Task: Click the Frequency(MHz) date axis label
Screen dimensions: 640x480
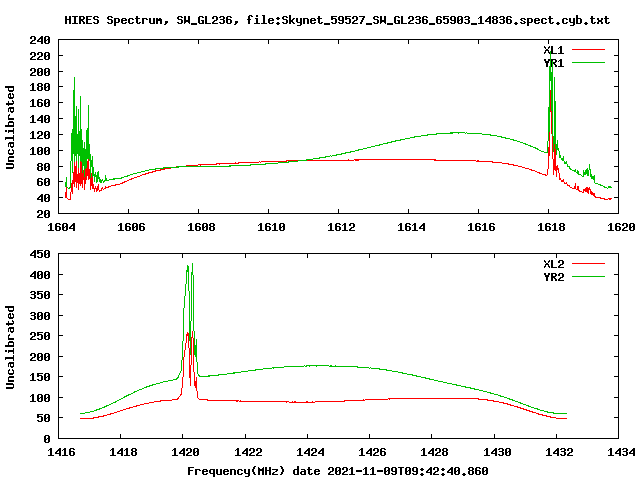Action: pyautogui.click(x=338, y=471)
